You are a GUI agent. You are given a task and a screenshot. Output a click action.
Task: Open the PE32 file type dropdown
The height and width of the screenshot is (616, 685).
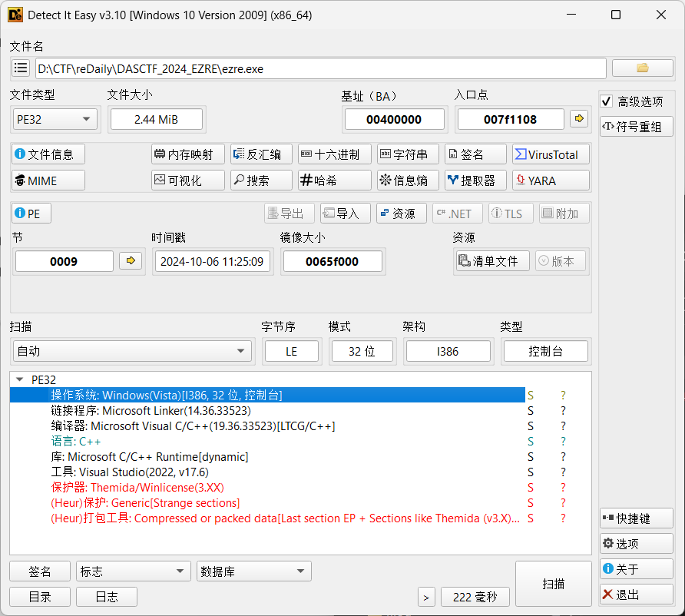(55, 119)
